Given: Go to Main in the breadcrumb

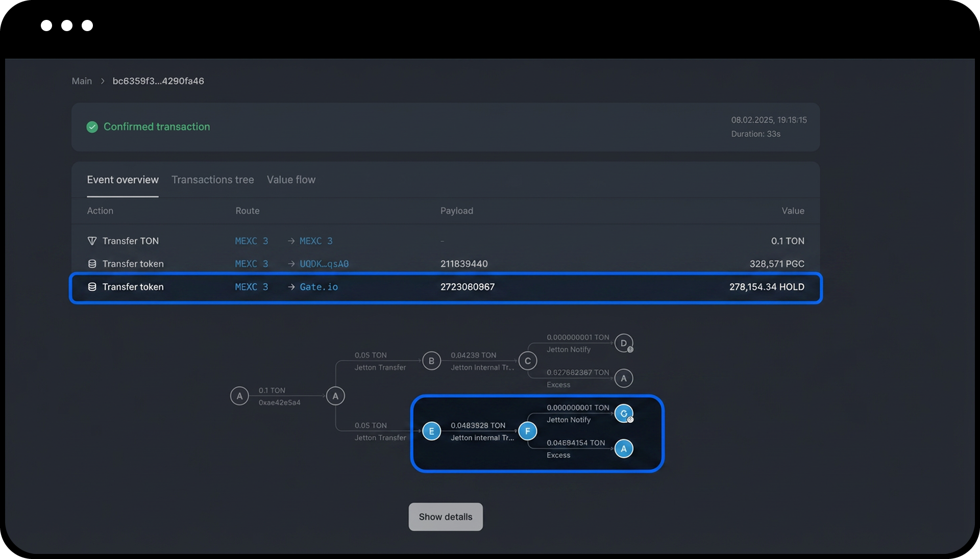Looking at the screenshot, I should point(82,81).
